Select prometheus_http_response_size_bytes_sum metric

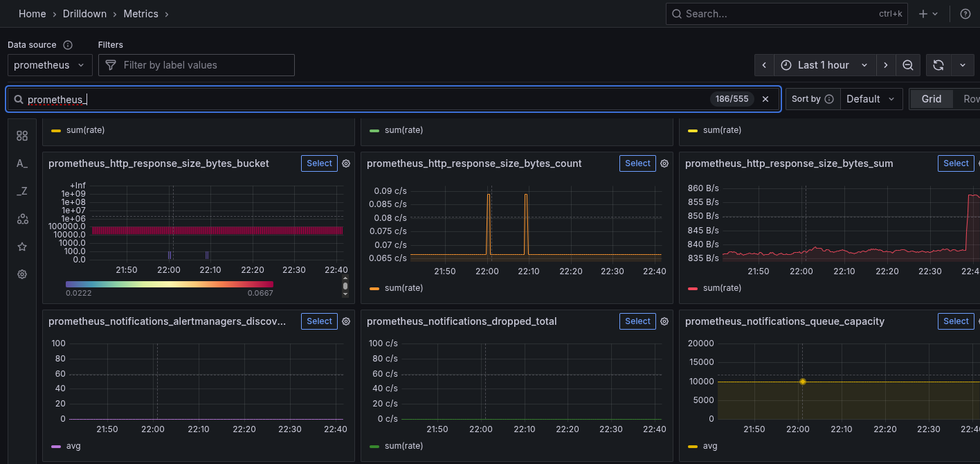[956, 163]
